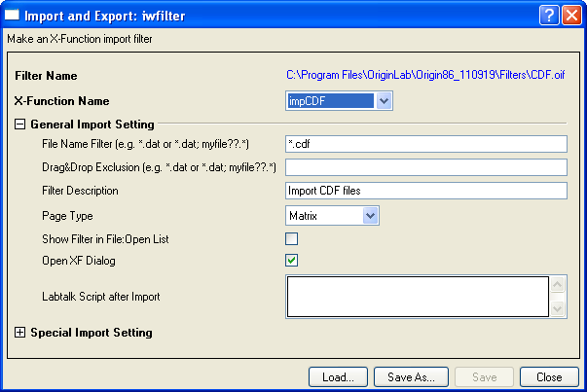Click the window icon in the title bar
Viewport: 587px width, 392px height.
[14, 15]
